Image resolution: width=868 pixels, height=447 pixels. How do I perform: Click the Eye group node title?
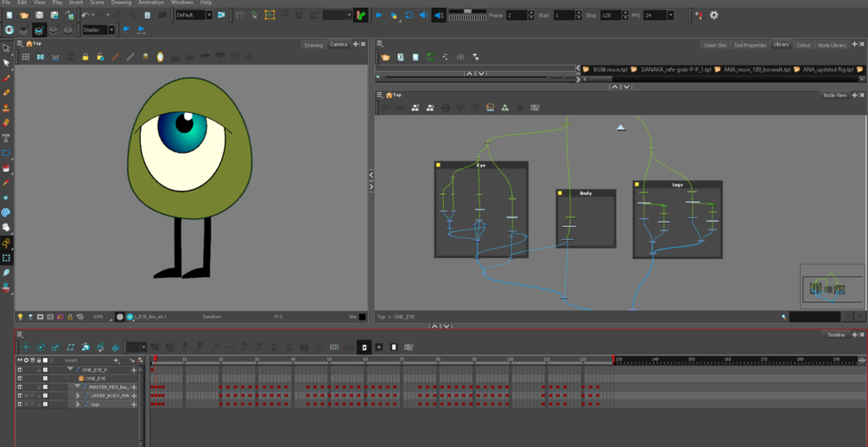click(481, 165)
